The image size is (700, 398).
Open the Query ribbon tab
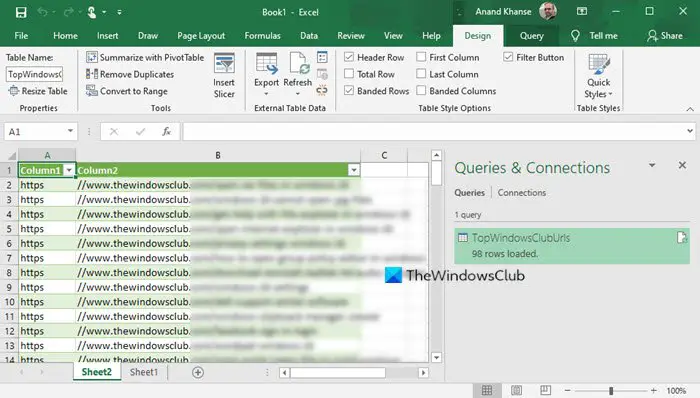tap(531, 36)
